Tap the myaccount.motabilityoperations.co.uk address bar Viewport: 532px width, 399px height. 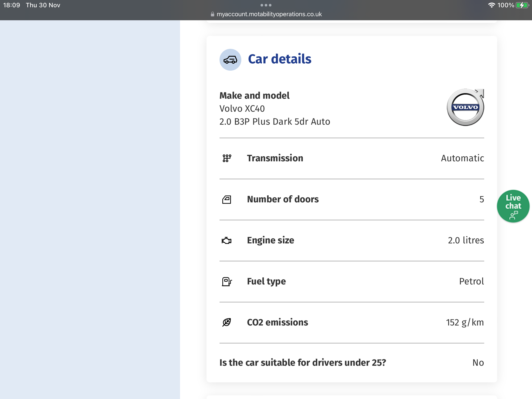point(269,14)
